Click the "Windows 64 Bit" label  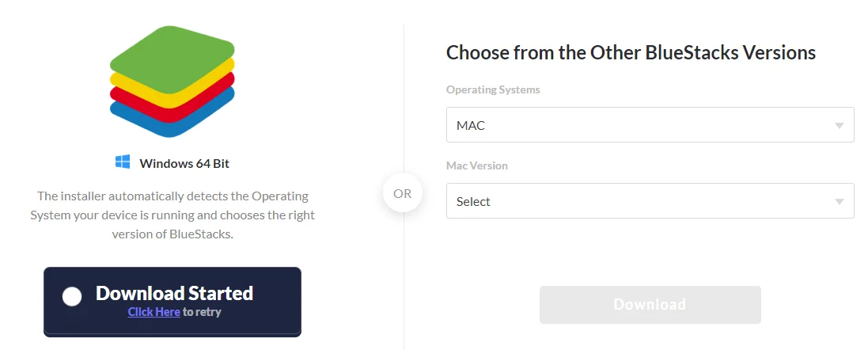(x=184, y=164)
